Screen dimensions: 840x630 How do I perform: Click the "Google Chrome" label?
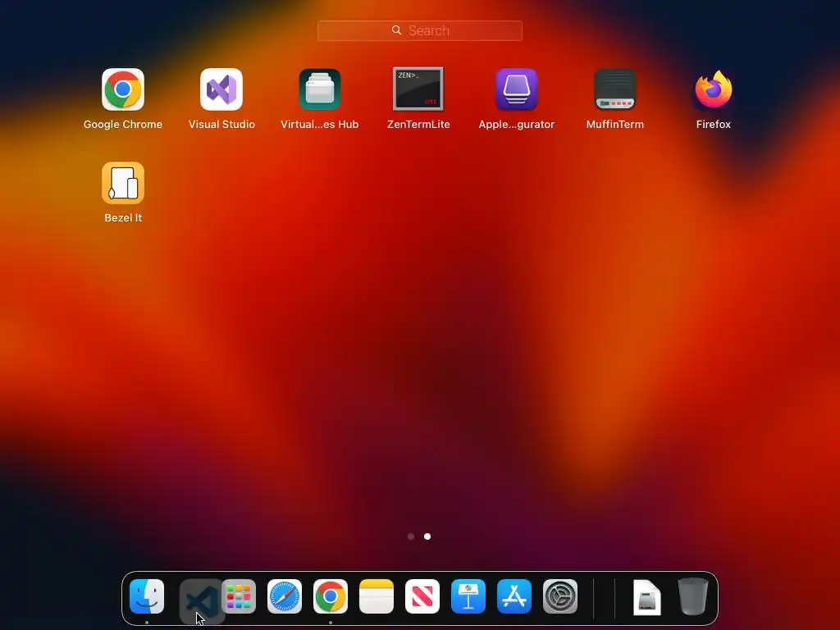123,125
